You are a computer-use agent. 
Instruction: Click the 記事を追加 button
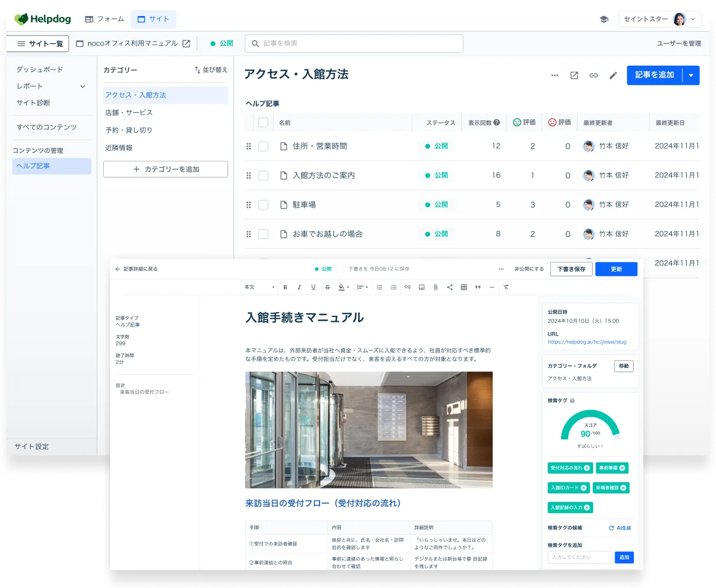pyautogui.click(x=655, y=75)
